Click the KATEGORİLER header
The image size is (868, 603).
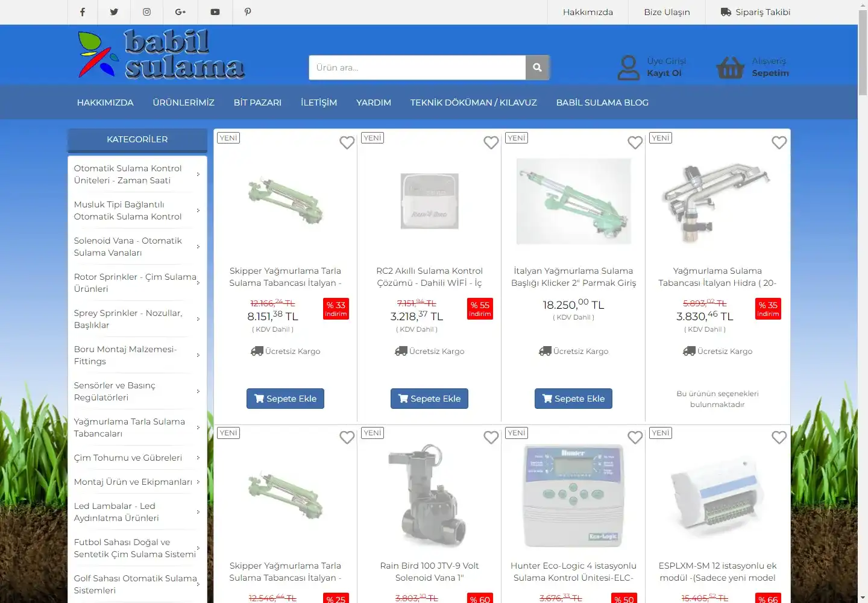[x=137, y=139]
